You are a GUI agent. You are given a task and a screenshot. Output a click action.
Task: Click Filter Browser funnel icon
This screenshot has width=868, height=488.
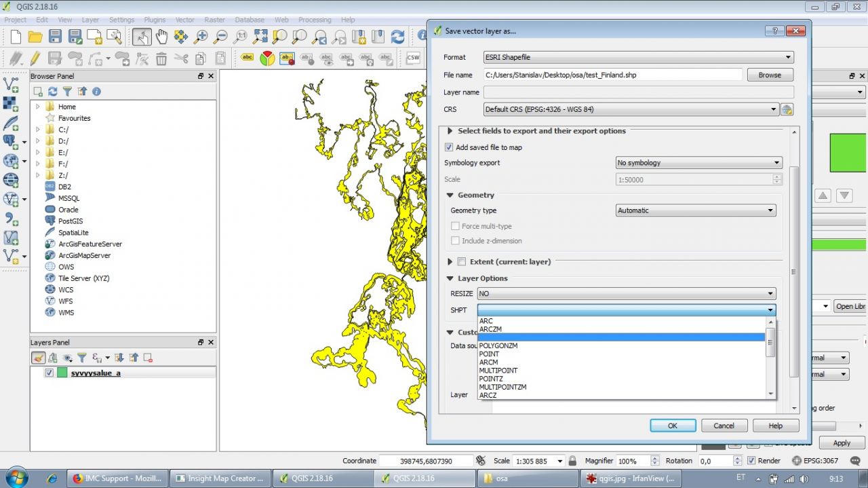(67, 92)
